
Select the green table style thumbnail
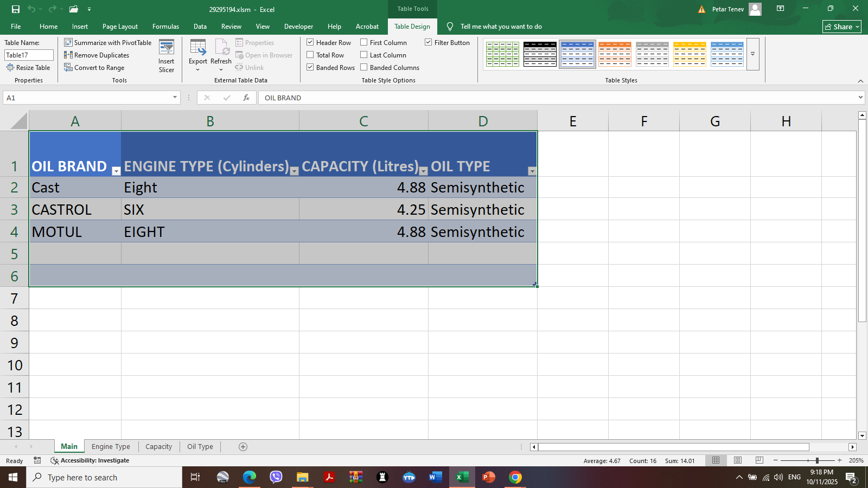pyautogui.click(x=502, y=54)
